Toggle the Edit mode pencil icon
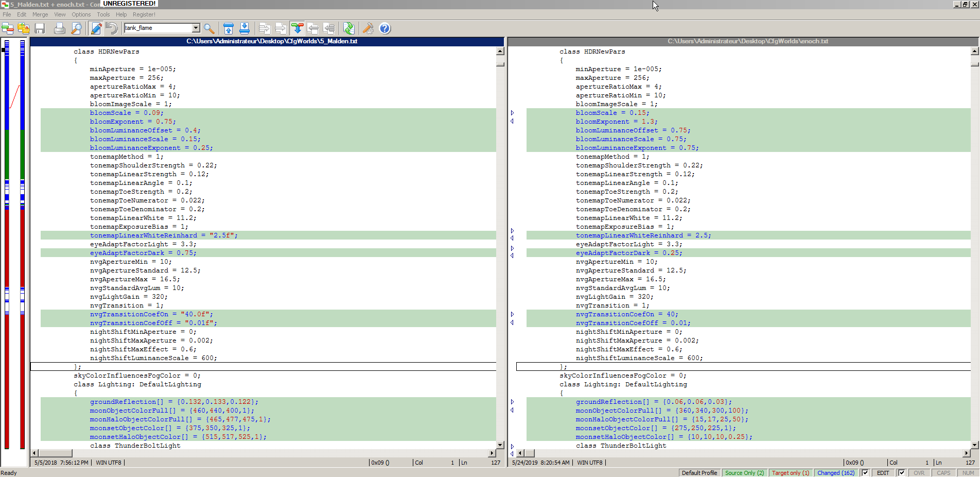Screen dimensions: 980x477 pyautogui.click(x=96, y=28)
